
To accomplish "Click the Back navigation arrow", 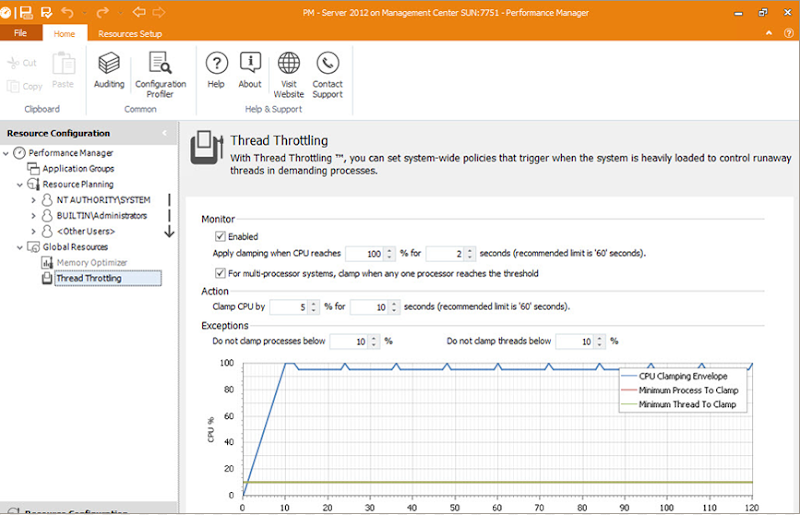I will coord(139,12).
